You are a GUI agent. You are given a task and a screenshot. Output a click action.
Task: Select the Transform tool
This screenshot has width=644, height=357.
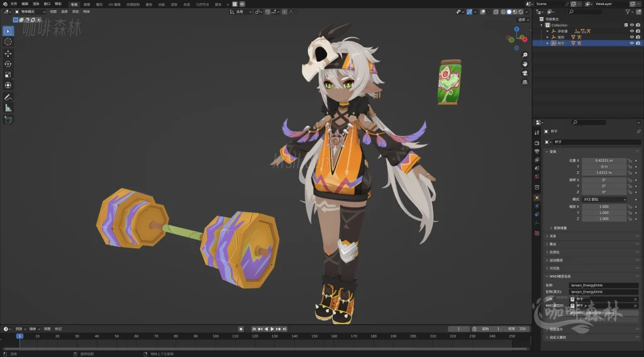pos(8,85)
